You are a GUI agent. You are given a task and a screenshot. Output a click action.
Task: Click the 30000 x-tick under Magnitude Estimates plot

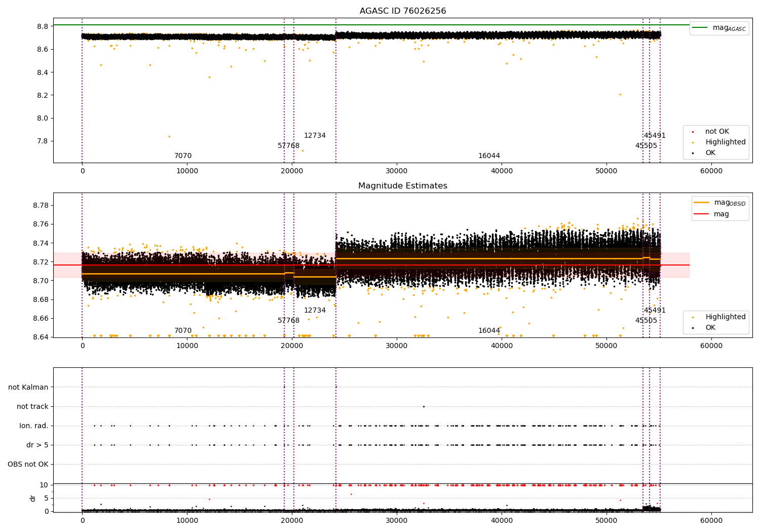coord(397,346)
